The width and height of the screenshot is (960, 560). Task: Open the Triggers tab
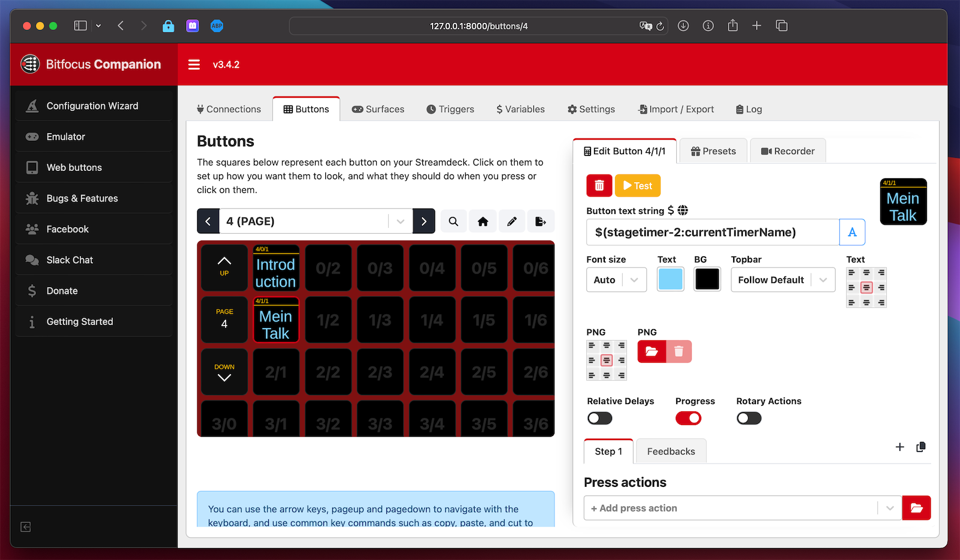450,109
